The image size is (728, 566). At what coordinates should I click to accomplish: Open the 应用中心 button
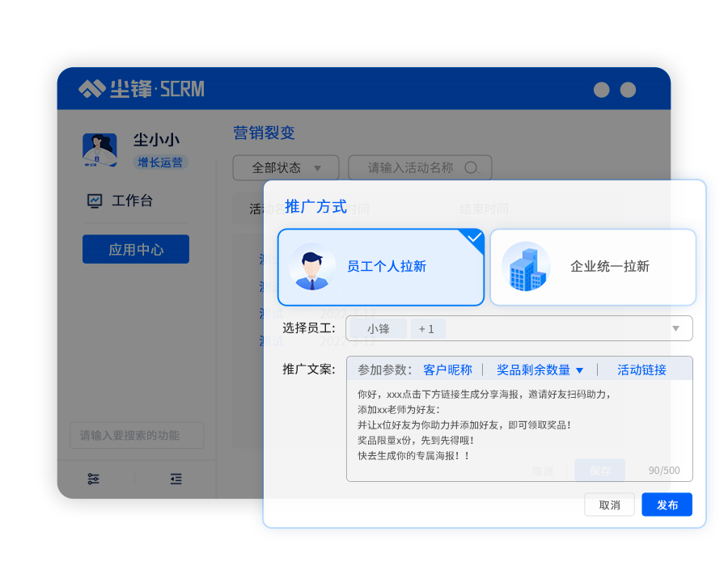136,249
